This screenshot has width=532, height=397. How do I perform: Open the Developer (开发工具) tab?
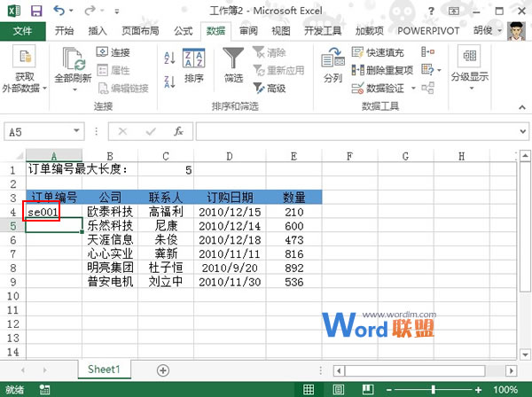click(x=323, y=31)
